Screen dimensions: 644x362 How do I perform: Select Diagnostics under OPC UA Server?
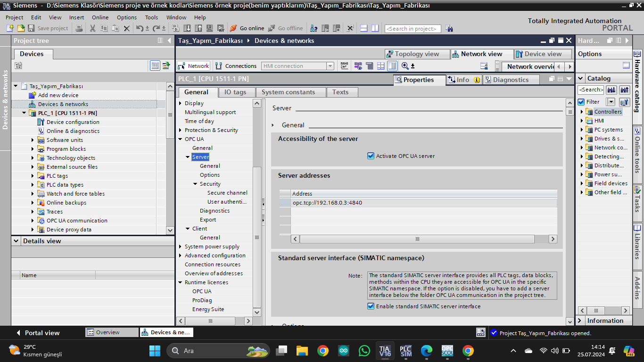215,211
